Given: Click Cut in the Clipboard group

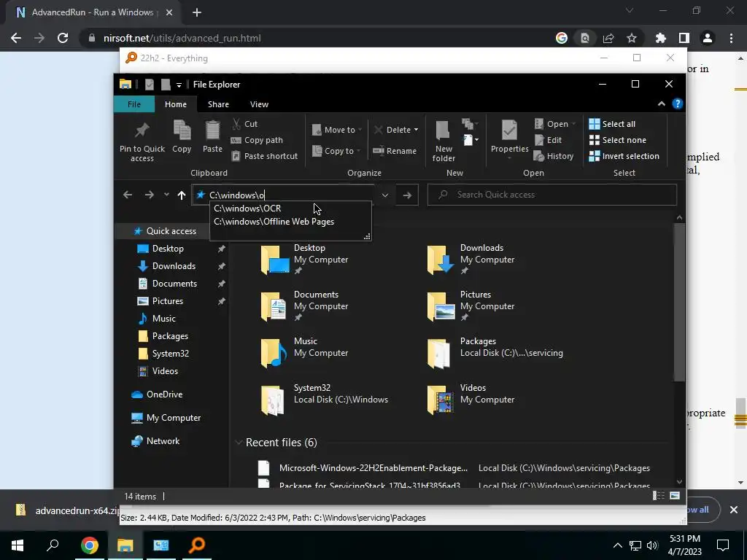Looking at the screenshot, I should pyautogui.click(x=245, y=124).
